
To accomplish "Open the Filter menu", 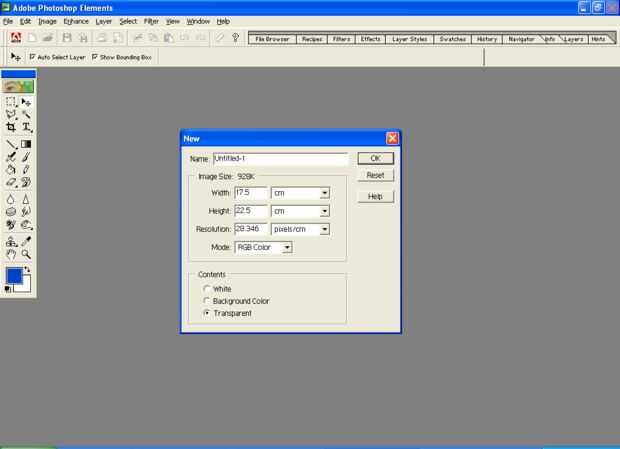I will click(x=151, y=21).
